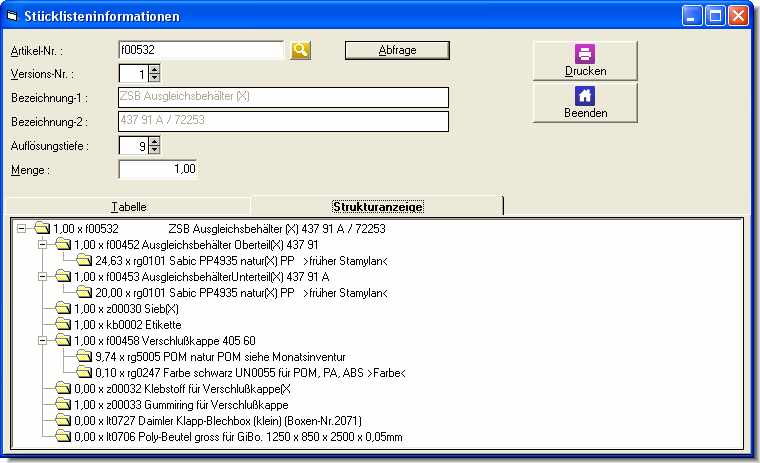Viewport: 760px width, 463px height.
Task: Collapse the f00453 Unterteil tree node
Action: click(41, 277)
